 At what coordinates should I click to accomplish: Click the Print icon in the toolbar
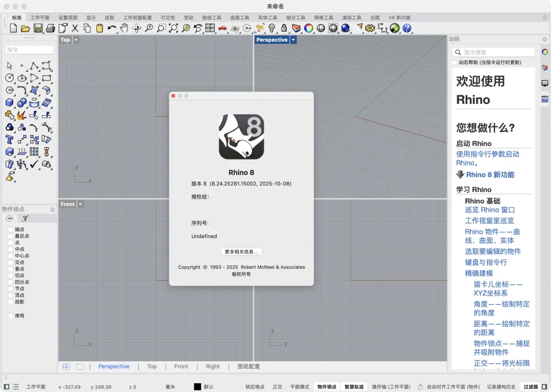50,29
